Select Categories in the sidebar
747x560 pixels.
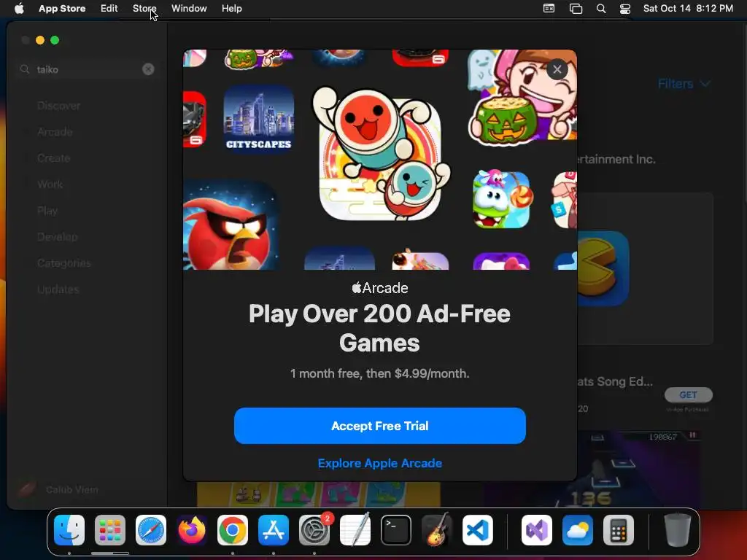64,262
